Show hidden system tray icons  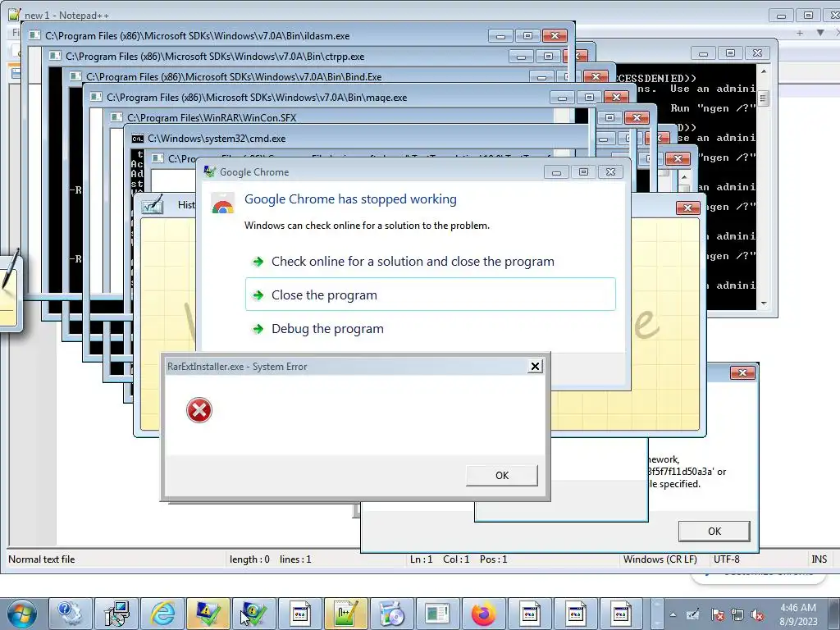click(673, 614)
